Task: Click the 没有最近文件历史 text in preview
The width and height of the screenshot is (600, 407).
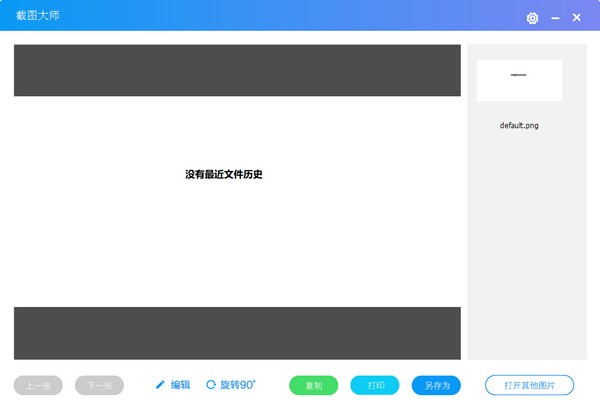Action: click(223, 175)
